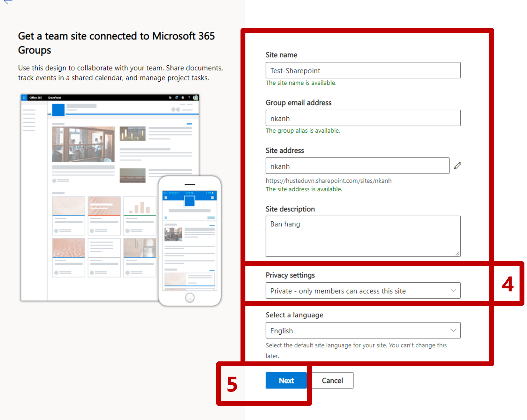Click the blue site logo square in preview
This screenshot has width=527, height=420.
tap(58, 110)
